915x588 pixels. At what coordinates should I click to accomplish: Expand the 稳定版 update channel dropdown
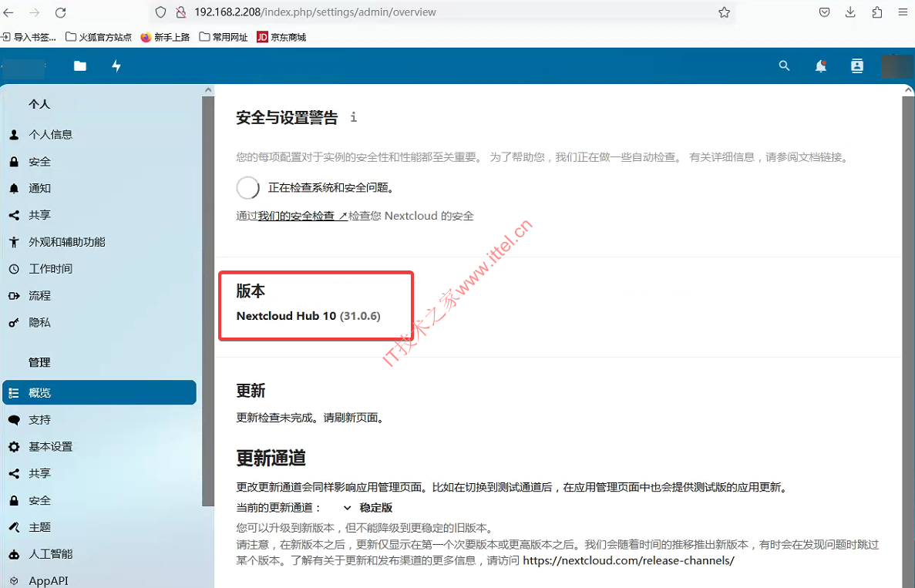point(368,508)
